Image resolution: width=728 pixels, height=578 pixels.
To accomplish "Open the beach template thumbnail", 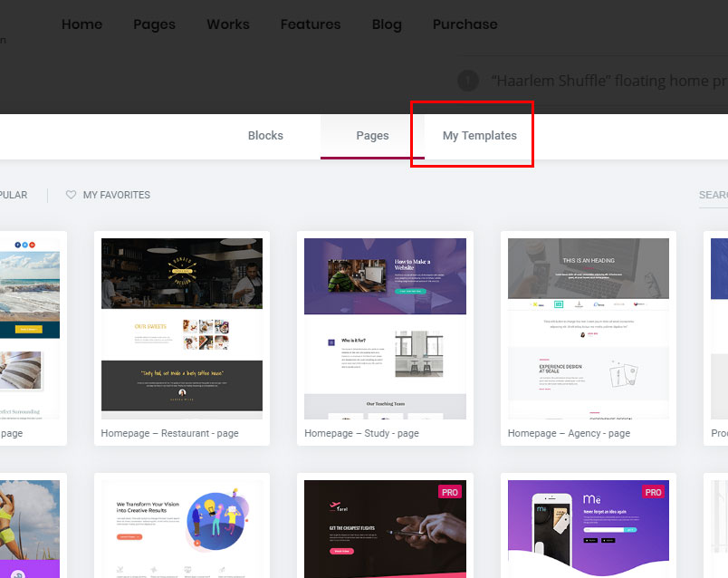I will coord(30,329).
